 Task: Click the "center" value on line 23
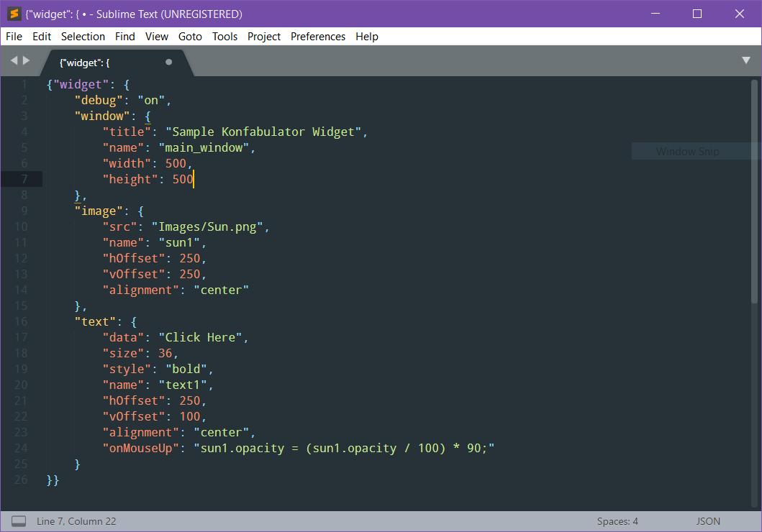pos(222,433)
